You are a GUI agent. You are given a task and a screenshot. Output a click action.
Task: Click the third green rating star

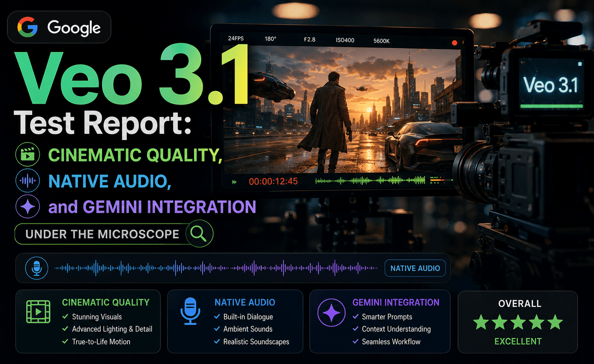518,322
